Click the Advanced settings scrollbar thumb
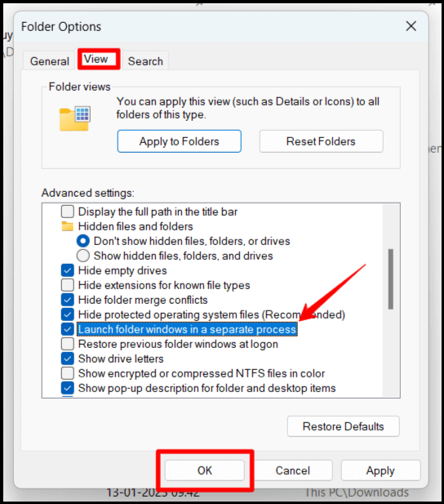The image size is (444, 504). [391, 279]
